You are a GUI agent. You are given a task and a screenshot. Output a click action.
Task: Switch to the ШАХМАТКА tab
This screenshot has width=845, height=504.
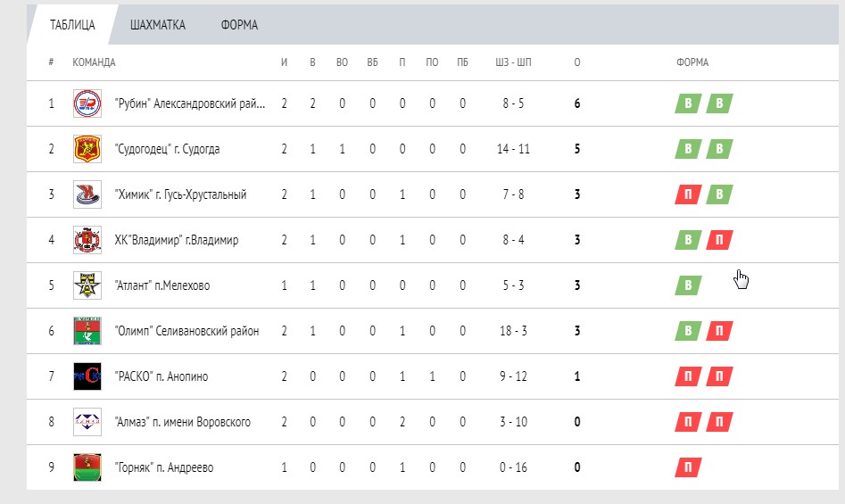point(158,25)
